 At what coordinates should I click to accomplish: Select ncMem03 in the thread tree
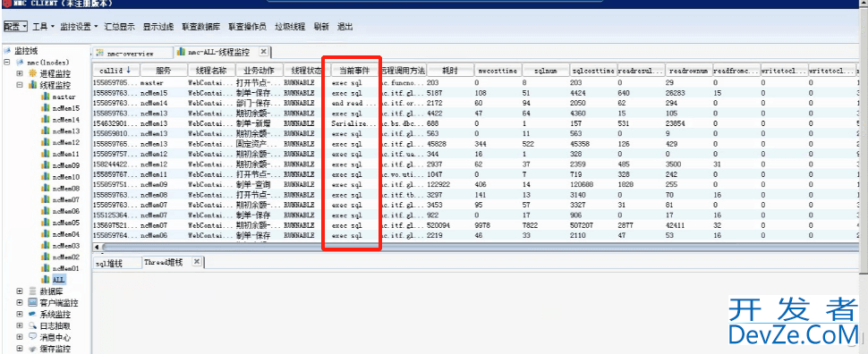65,246
